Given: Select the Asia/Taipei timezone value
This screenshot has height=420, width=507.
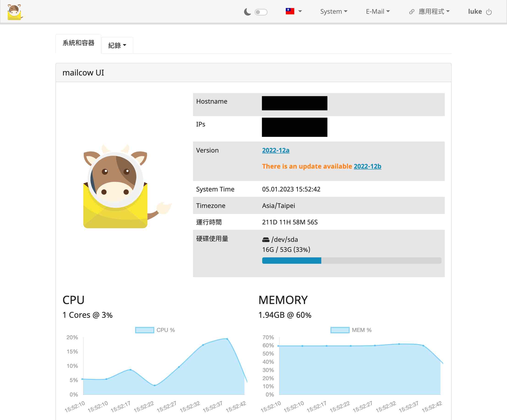Looking at the screenshot, I should (279, 205).
